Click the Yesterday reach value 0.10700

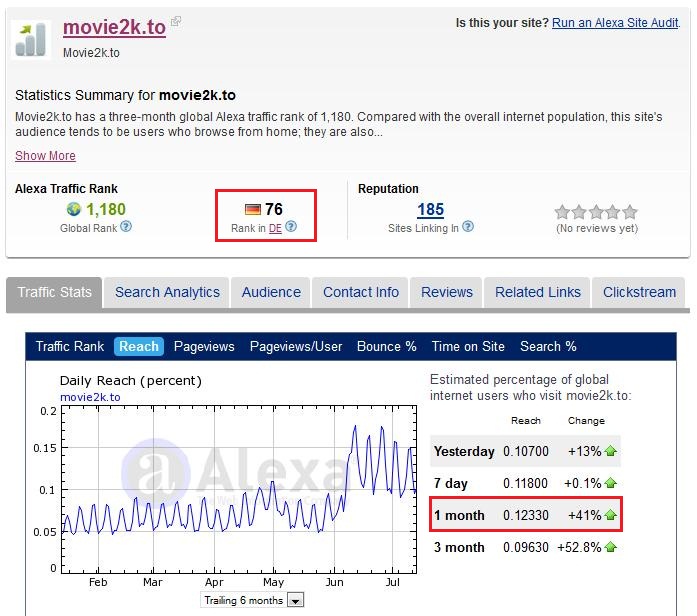coord(525,451)
